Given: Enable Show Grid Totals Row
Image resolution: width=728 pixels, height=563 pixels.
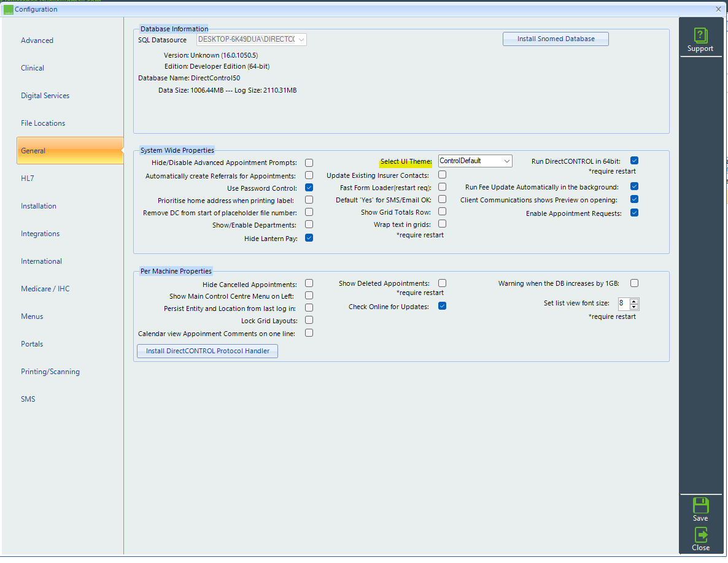Looking at the screenshot, I should coord(442,212).
